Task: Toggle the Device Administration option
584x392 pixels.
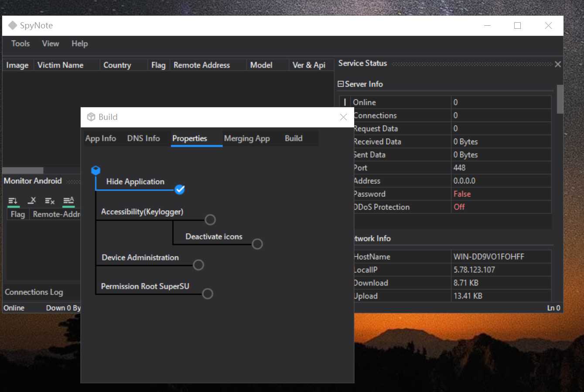Action: [198, 265]
